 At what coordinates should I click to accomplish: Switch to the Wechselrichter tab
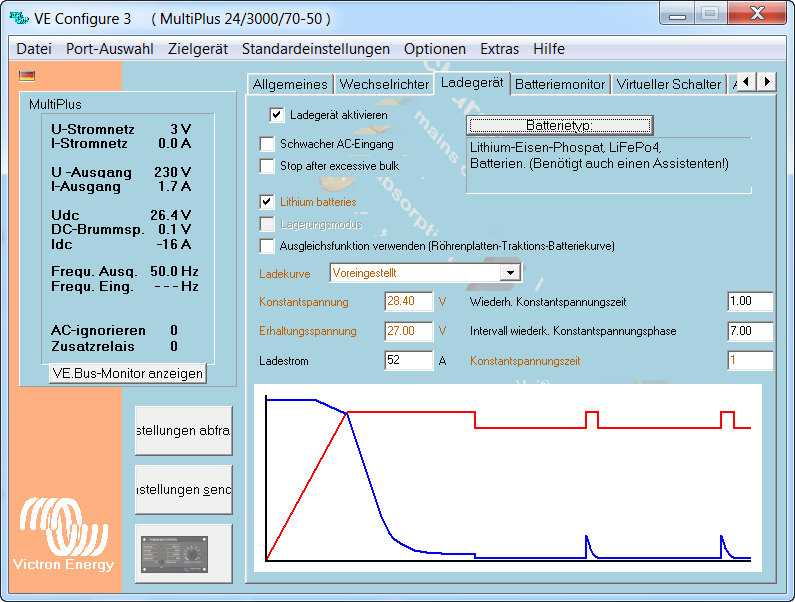(384, 84)
